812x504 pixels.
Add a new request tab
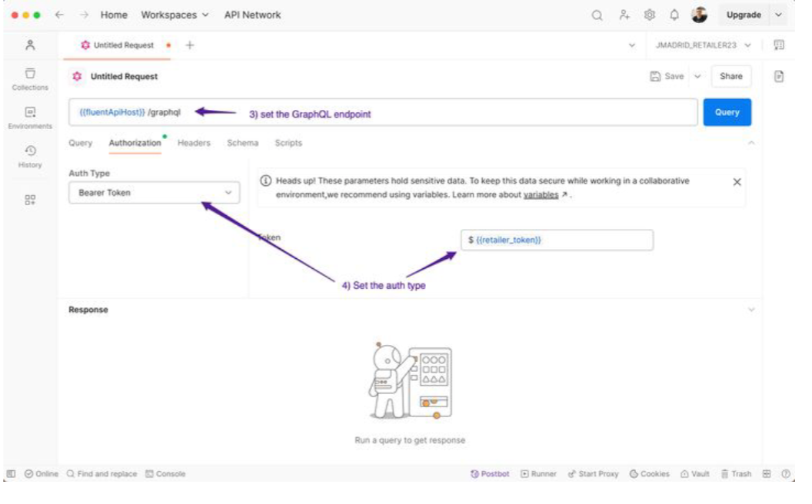point(190,45)
